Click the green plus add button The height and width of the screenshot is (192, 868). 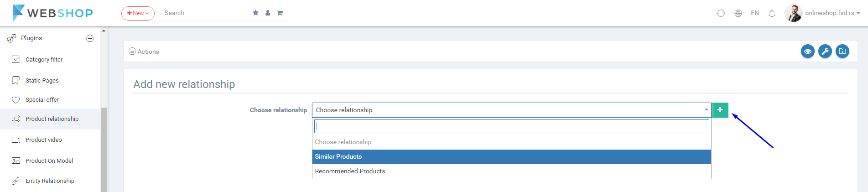[720, 110]
